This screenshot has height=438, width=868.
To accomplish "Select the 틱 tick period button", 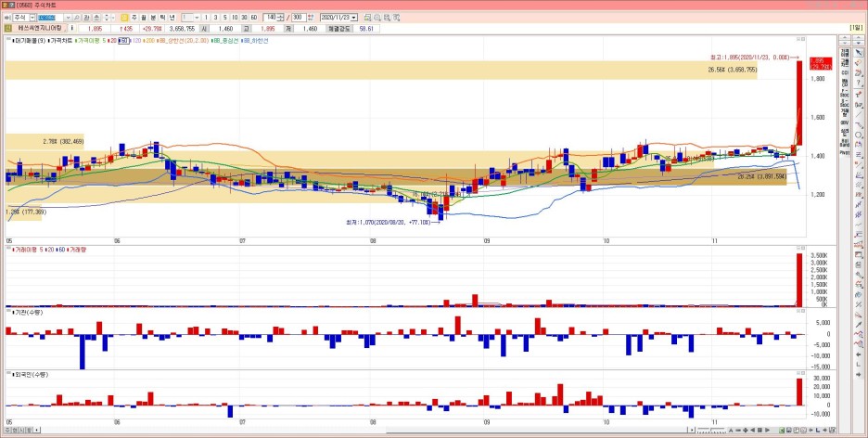I will tap(163, 17).
